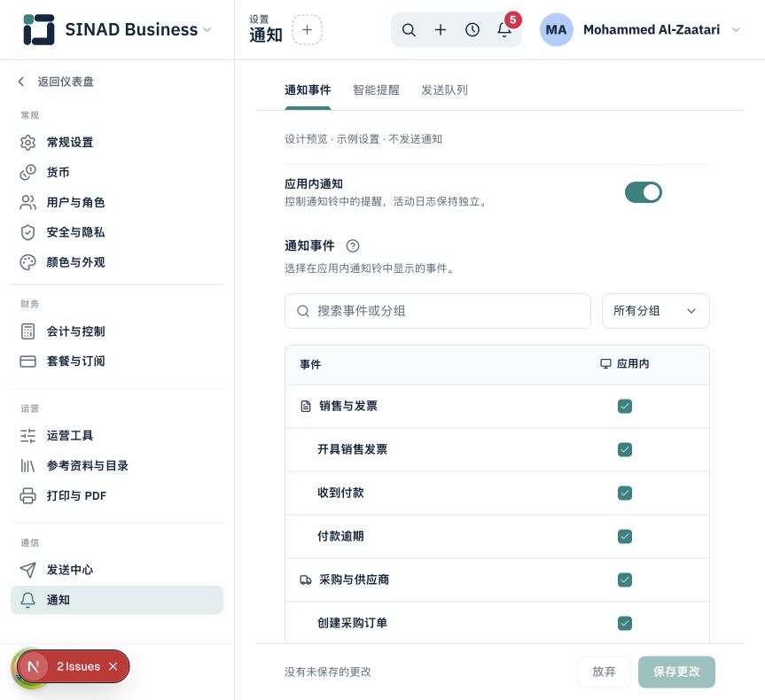Screen dimensions: 765x700
Task: Uncheck the 销售与发票 group checkbox
Action: click(x=625, y=407)
